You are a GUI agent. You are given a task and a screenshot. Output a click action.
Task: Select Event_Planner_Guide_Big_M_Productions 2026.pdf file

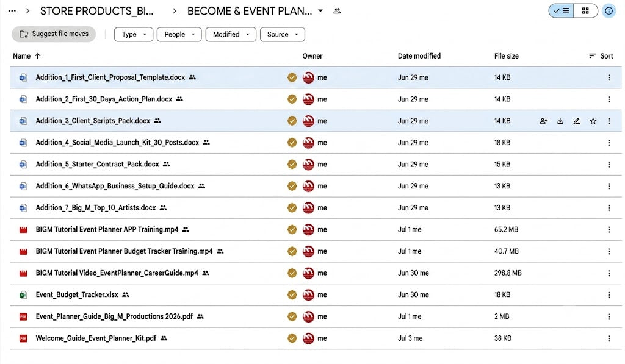pyautogui.click(x=316, y=316)
